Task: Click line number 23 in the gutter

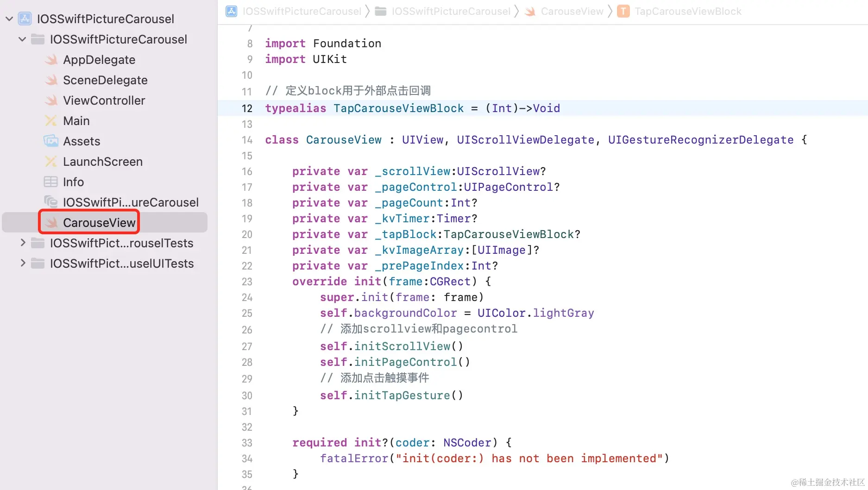Action: [x=247, y=282]
